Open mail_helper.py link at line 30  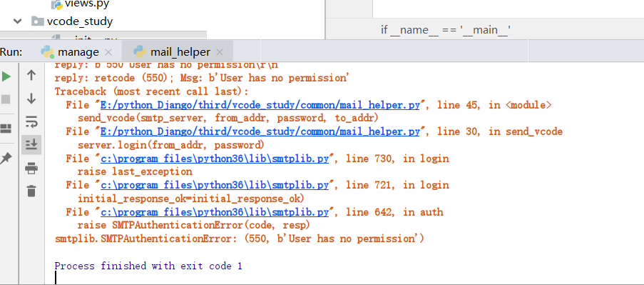point(260,131)
